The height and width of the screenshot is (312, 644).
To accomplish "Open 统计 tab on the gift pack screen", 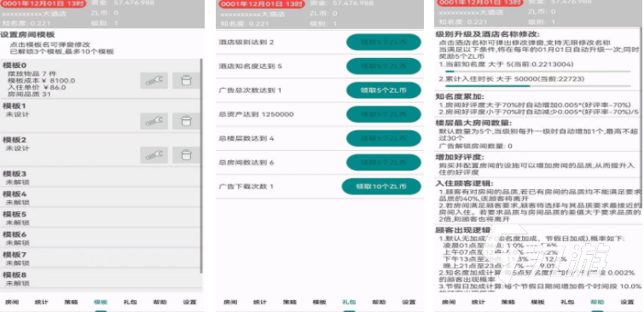I will pos(259,302).
